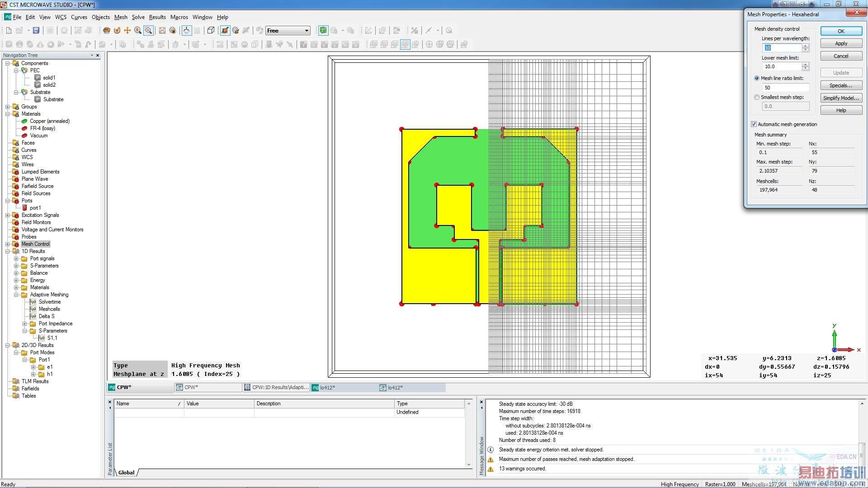Click the green mesh view cube icon
Screen dimensions: 868x488
[323, 30]
